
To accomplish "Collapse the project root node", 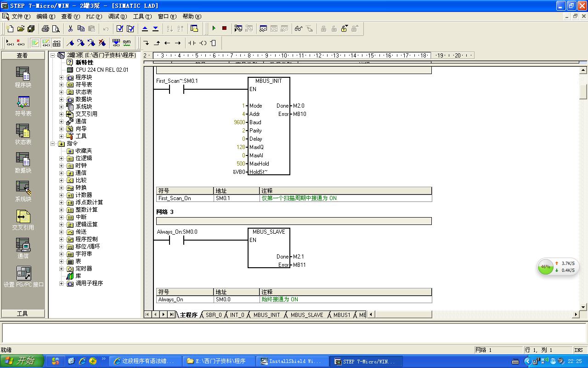I will point(53,55).
